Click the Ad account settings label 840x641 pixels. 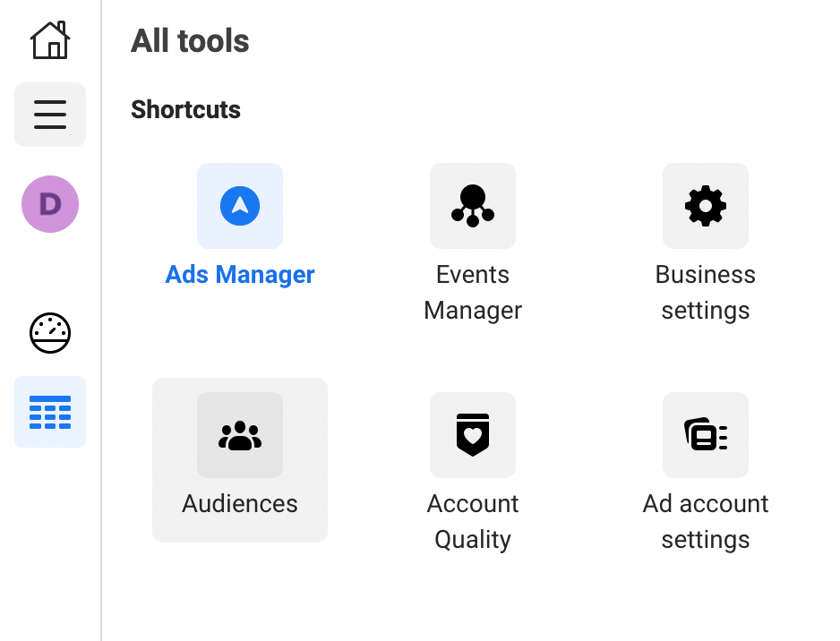[706, 522]
